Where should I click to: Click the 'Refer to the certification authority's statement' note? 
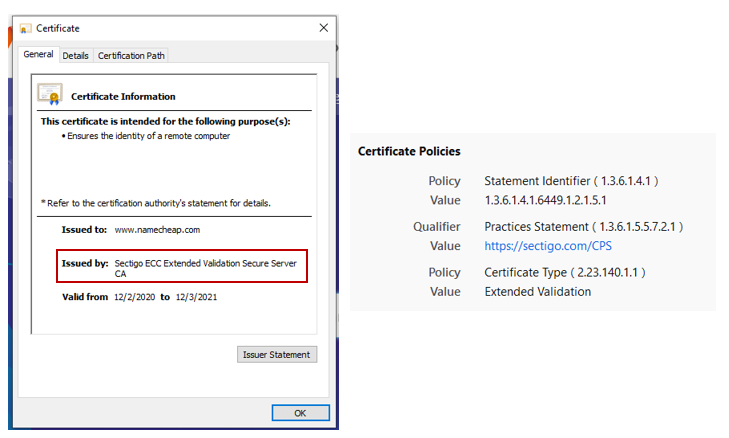(x=156, y=203)
